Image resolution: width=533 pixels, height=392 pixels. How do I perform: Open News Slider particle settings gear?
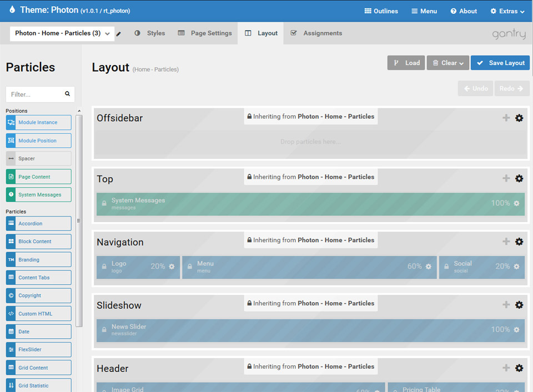click(x=517, y=330)
